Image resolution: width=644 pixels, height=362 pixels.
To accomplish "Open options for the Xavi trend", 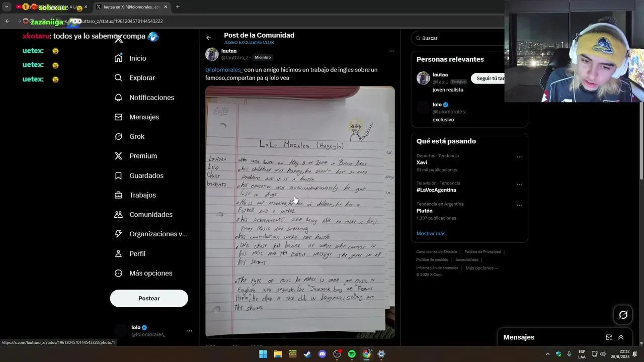I will [x=519, y=157].
